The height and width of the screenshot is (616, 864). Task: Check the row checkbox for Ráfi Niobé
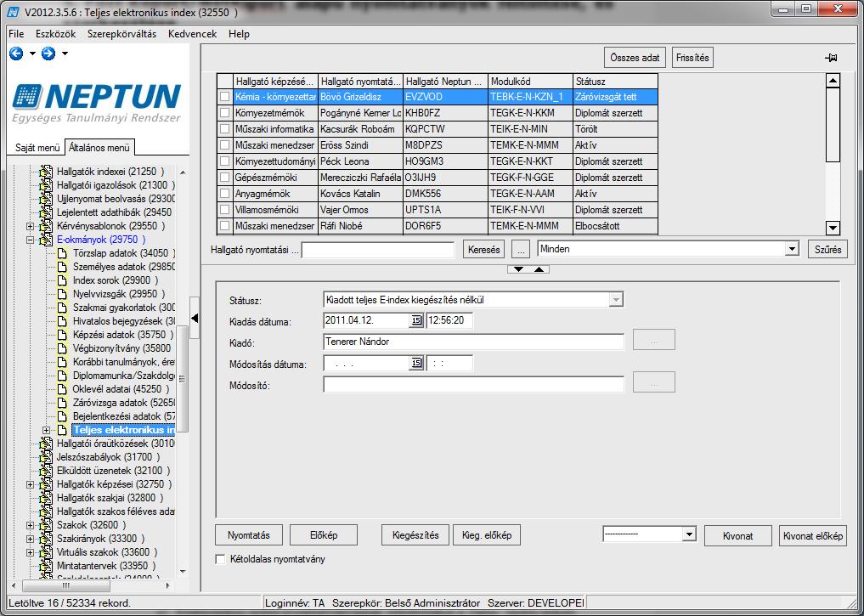click(x=225, y=226)
